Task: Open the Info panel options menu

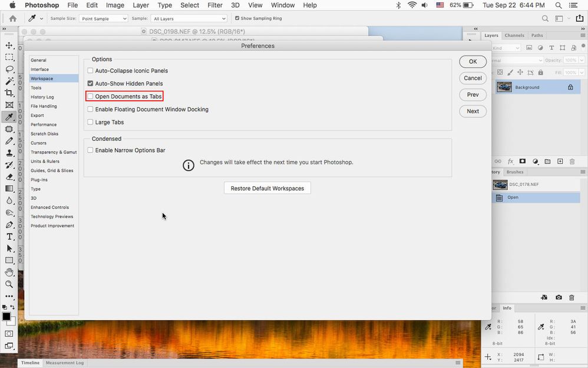Action: (583, 308)
